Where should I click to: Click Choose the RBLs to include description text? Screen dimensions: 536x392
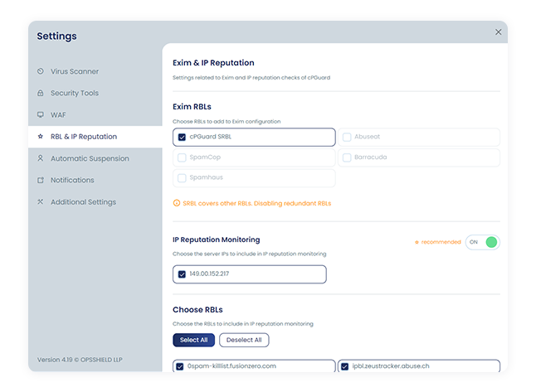coord(243,324)
